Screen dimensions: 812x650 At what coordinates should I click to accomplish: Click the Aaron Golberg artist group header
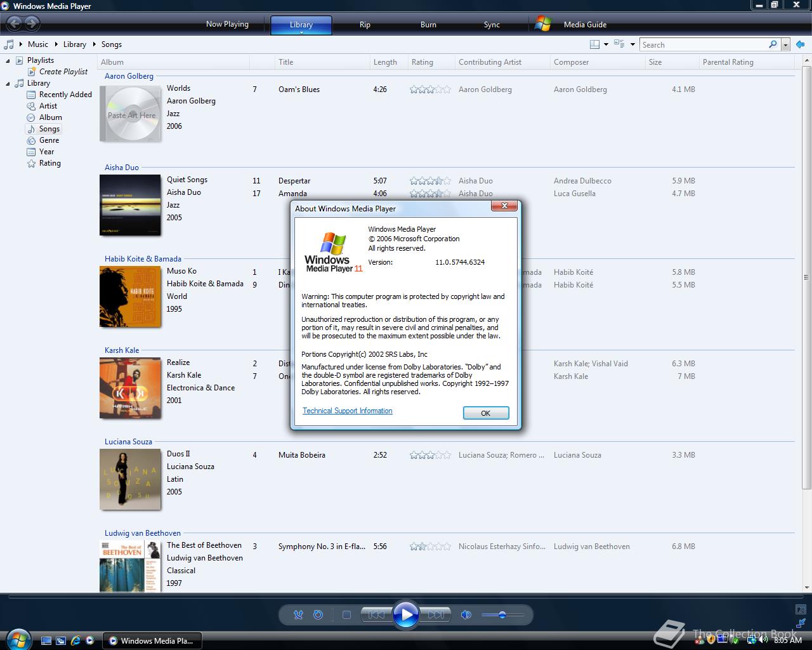click(x=129, y=76)
